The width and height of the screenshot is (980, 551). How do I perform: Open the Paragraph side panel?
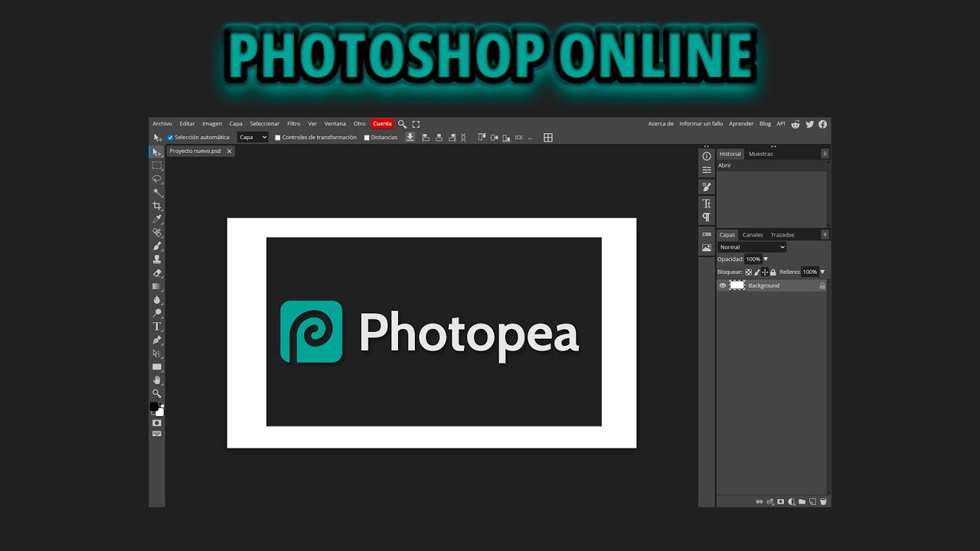[707, 217]
